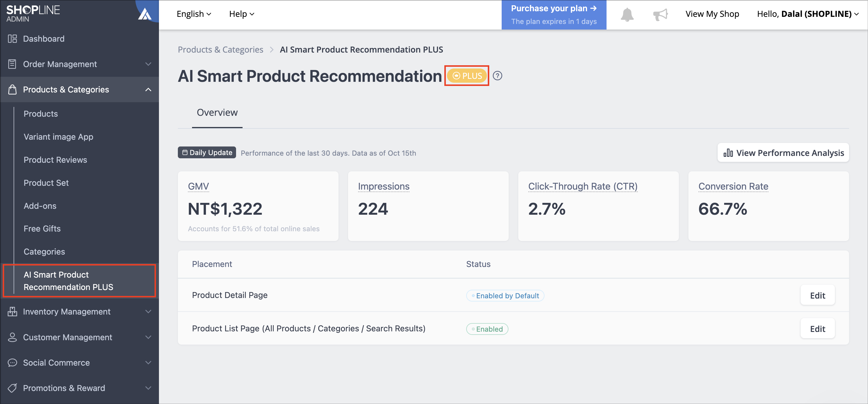
Task: Click Purchase your plan button
Action: click(554, 14)
